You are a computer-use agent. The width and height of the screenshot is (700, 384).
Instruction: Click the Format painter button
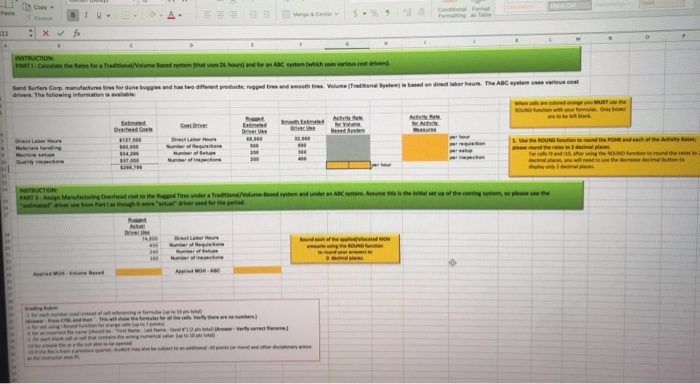(x=39, y=18)
